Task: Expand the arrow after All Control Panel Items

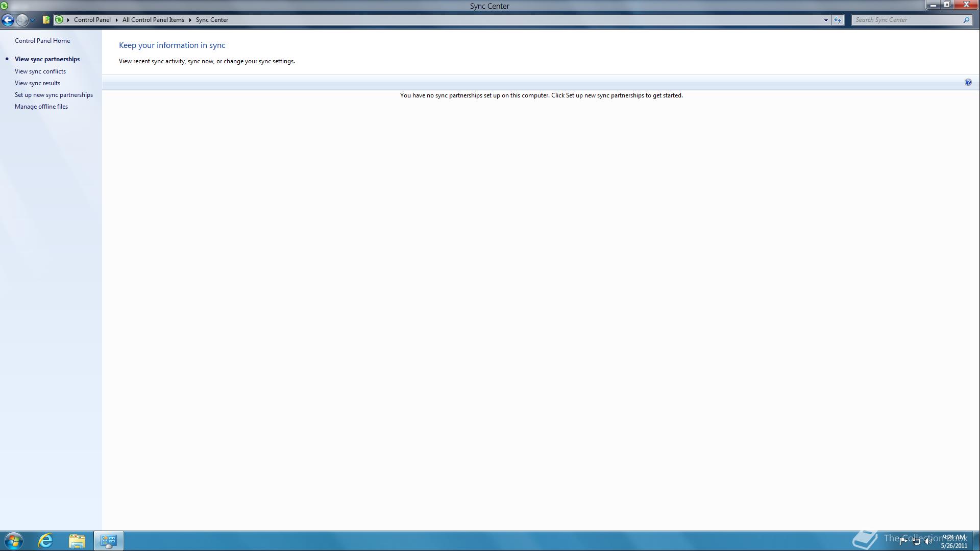Action: [x=190, y=20]
